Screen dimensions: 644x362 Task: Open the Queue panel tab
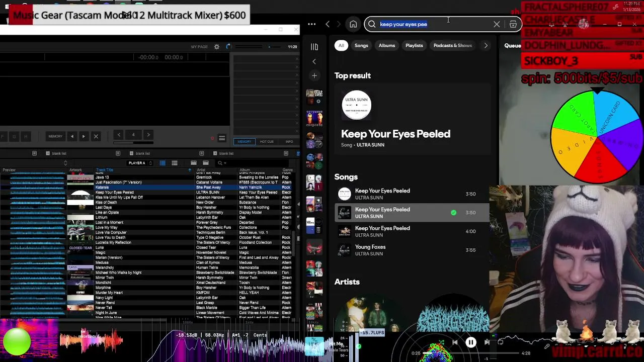coord(513,46)
